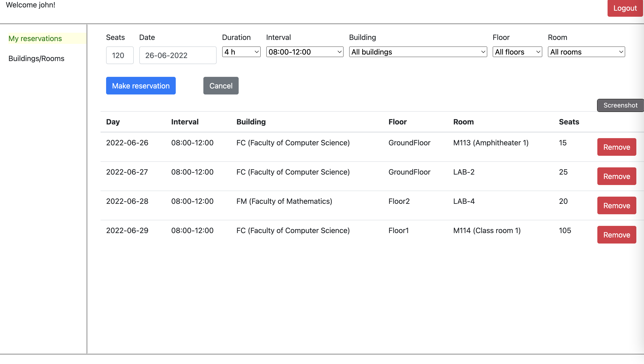This screenshot has width=644, height=364.
Task: Click the seats value 105
Action: [x=565, y=231]
